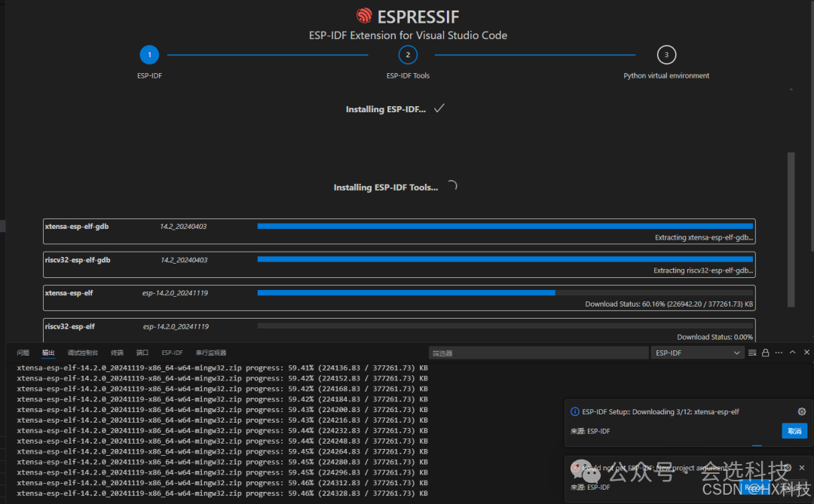Open gear settings on the Downloading notification
The width and height of the screenshot is (814, 504).
click(x=801, y=411)
